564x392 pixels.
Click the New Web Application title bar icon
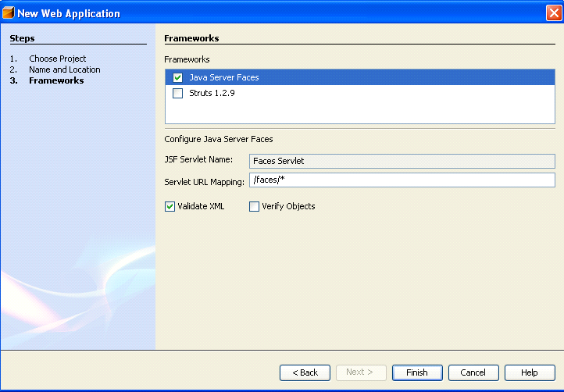tap(9, 12)
